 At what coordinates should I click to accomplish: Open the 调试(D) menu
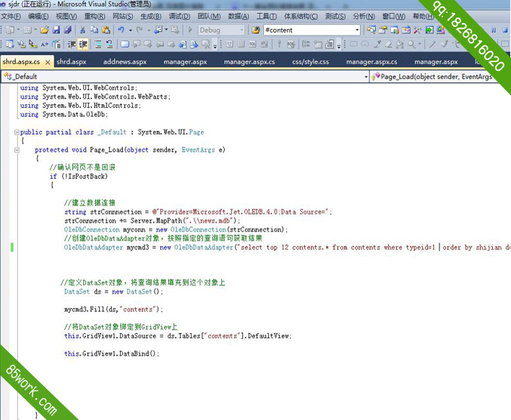pos(179,17)
